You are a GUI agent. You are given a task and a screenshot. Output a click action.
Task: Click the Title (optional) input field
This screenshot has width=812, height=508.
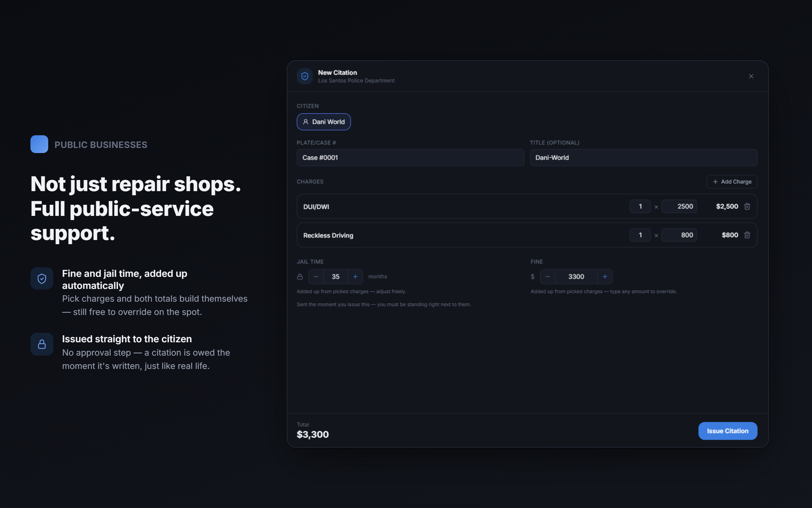[x=643, y=157]
